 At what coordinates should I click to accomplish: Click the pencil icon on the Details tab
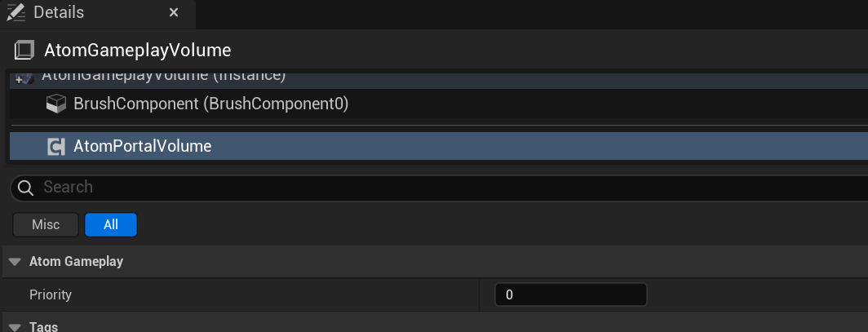click(x=16, y=12)
